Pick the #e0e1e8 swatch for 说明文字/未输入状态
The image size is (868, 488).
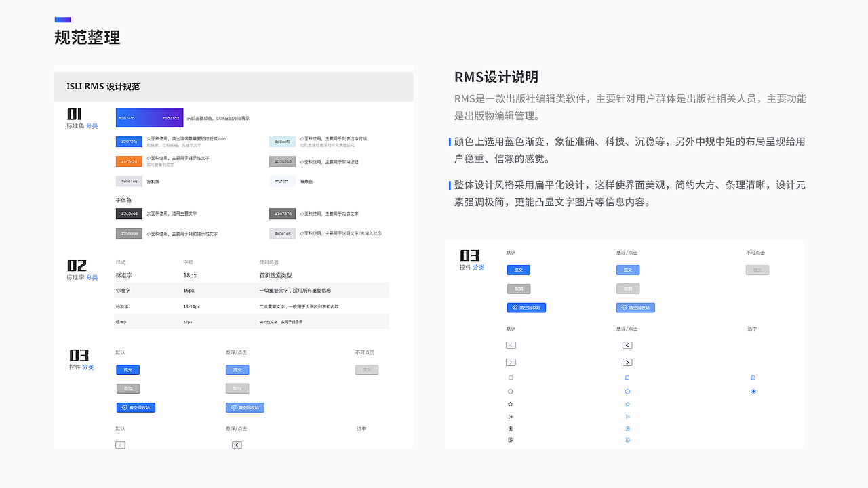282,234
